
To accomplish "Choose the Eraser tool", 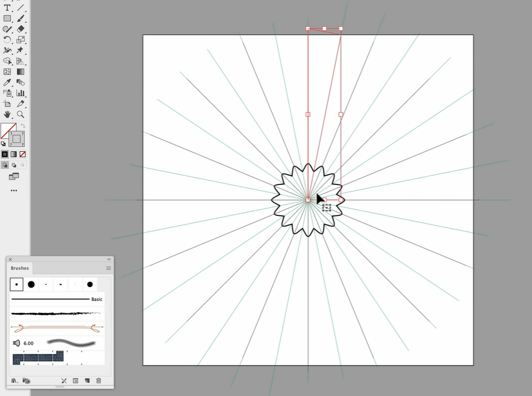I will [x=20, y=29].
